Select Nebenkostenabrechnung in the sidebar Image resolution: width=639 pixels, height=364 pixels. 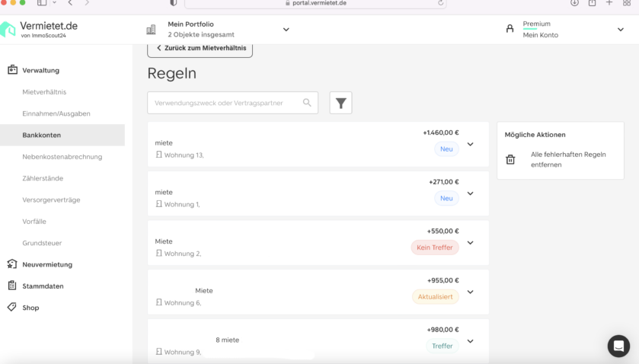[x=62, y=157]
